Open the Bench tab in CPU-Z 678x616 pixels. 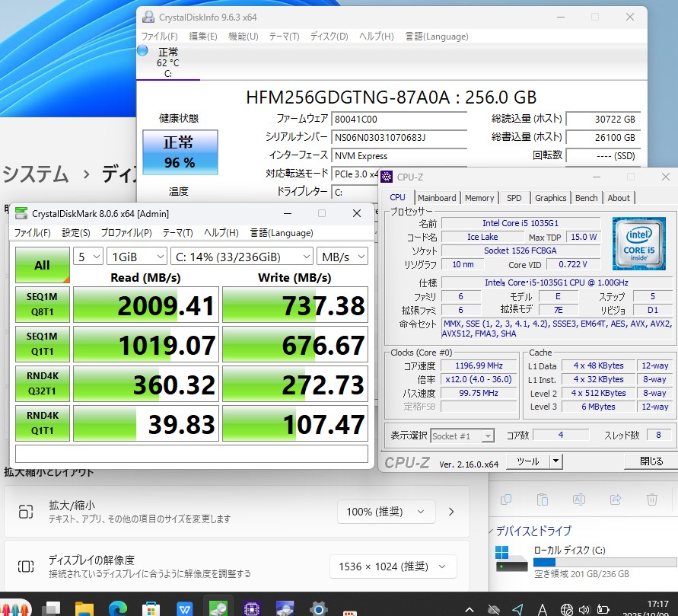click(586, 198)
